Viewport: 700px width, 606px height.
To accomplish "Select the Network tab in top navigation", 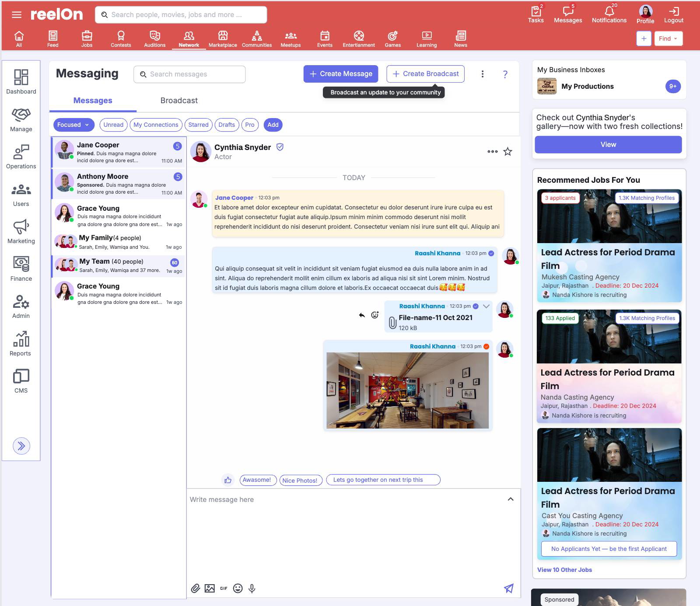I will tap(189, 38).
